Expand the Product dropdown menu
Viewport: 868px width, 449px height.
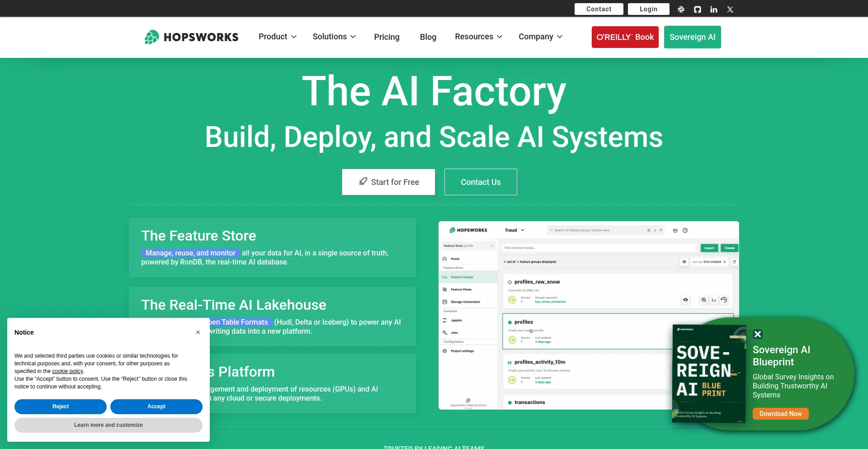click(277, 37)
